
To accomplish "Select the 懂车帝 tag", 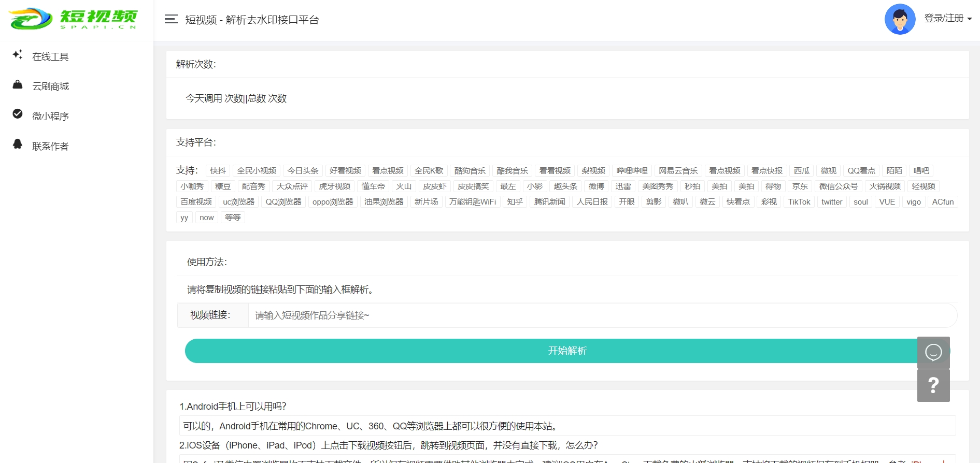I will pyautogui.click(x=373, y=186).
